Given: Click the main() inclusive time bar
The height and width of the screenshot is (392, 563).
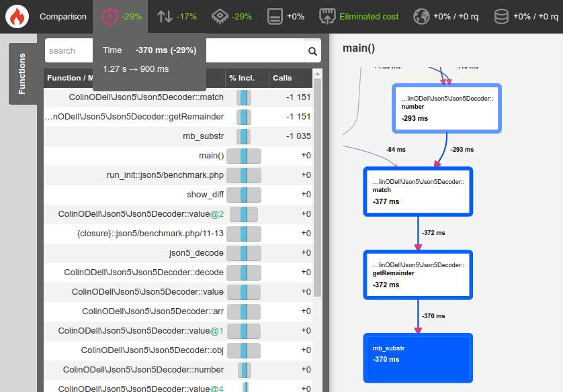Looking at the screenshot, I should [243, 156].
